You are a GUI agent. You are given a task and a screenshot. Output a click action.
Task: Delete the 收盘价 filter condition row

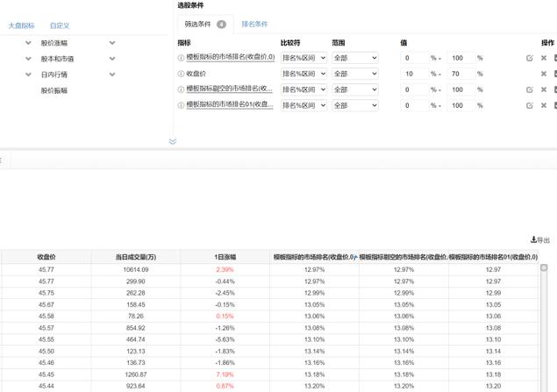[x=543, y=75]
